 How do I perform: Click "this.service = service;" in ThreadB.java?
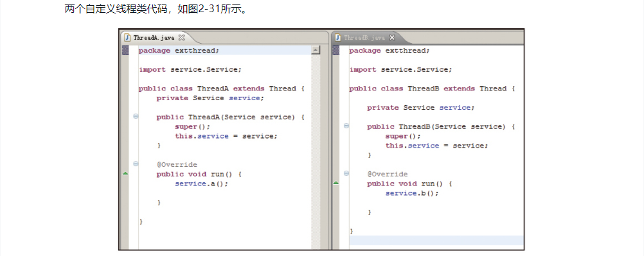coord(437,145)
